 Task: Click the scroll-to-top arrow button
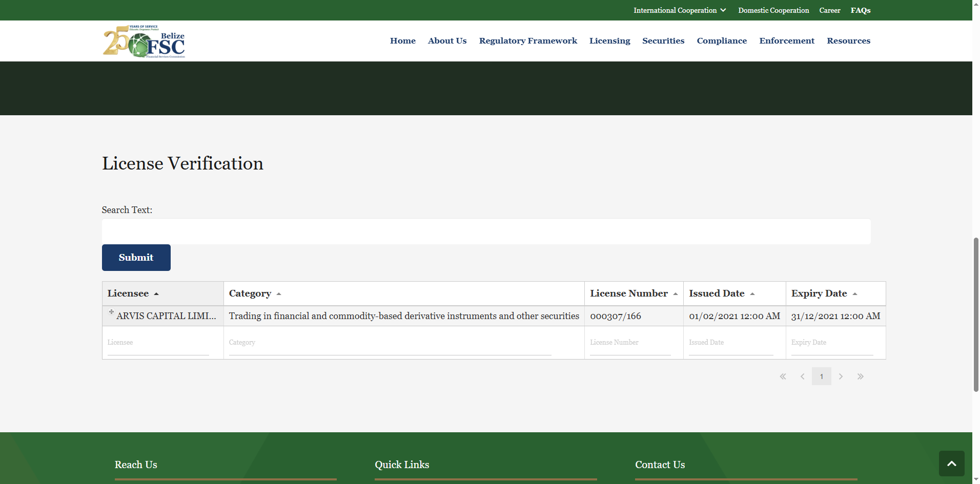tap(951, 464)
